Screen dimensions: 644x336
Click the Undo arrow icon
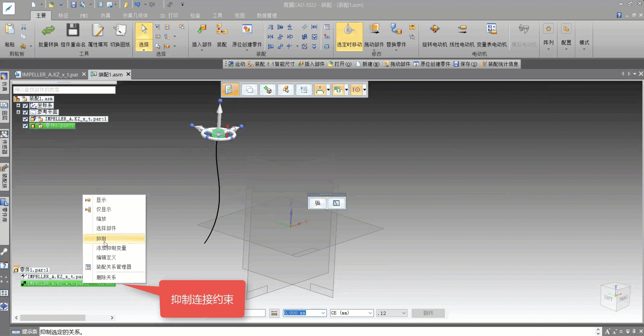pyautogui.click(x=137, y=4)
